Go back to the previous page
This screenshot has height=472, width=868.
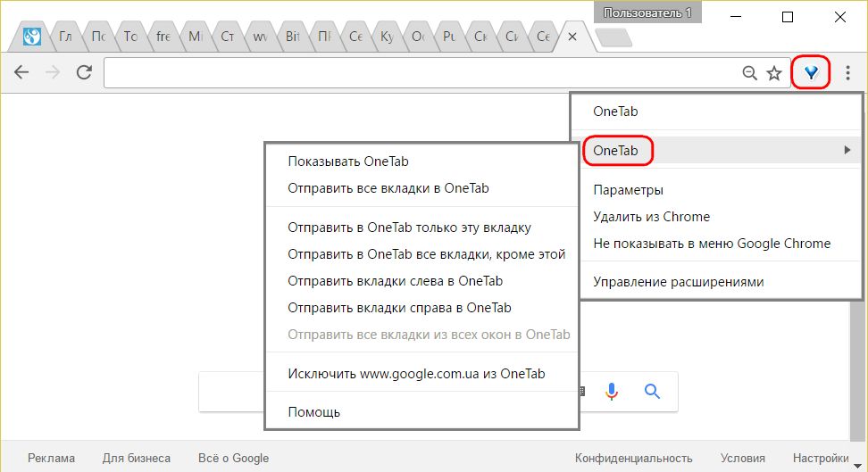pyautogui.click(x=21, y=72)
